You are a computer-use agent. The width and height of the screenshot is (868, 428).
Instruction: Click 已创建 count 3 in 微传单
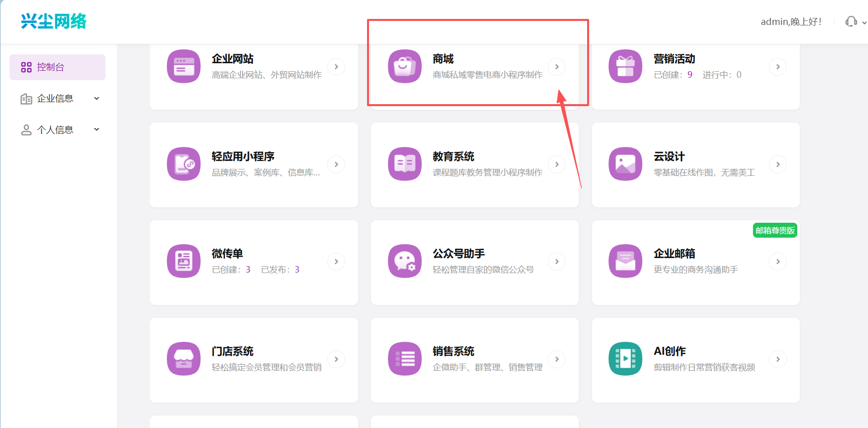click(x=248, y=270)
